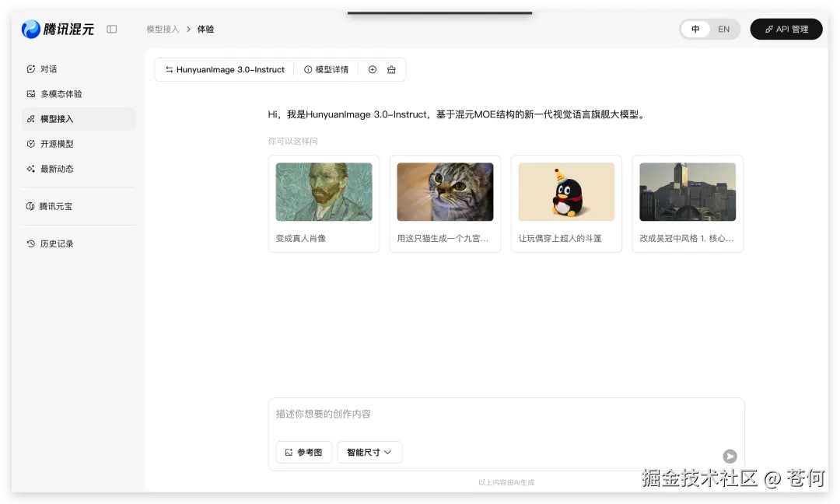Open the 智能尺寸 dropdown
This screenshot has height=504, width=840.
(x=369, y=452)
